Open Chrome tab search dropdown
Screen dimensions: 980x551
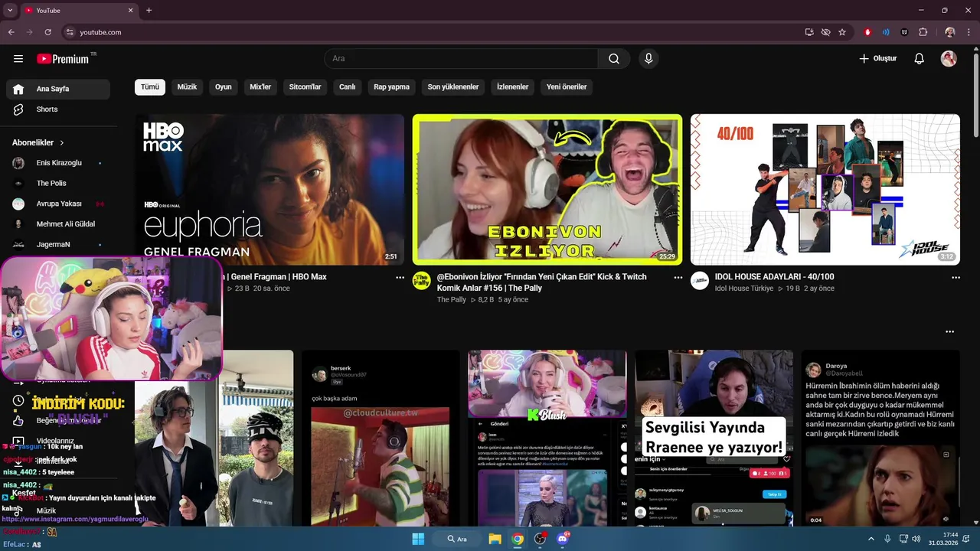[10, 11]
